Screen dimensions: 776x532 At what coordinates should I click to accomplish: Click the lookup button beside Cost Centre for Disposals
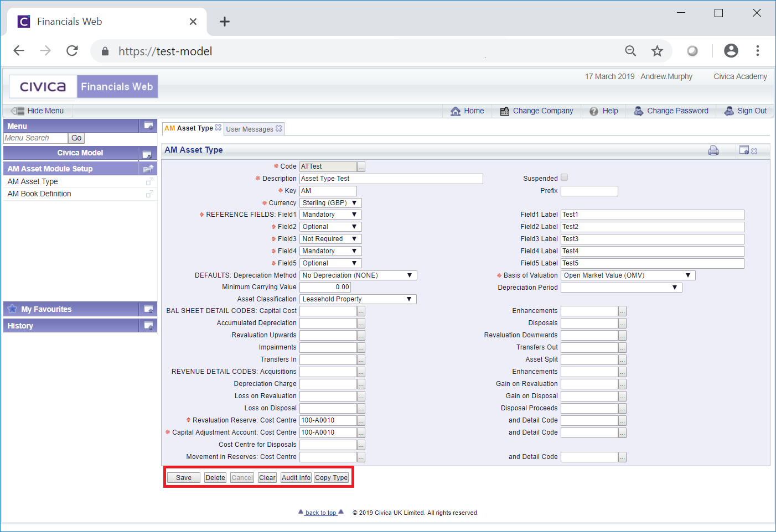(x=361, y=445)
